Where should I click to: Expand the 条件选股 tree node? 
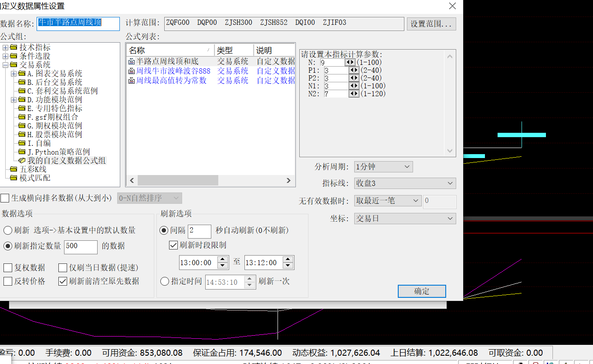pyautogui.click(x=5, y=56)
